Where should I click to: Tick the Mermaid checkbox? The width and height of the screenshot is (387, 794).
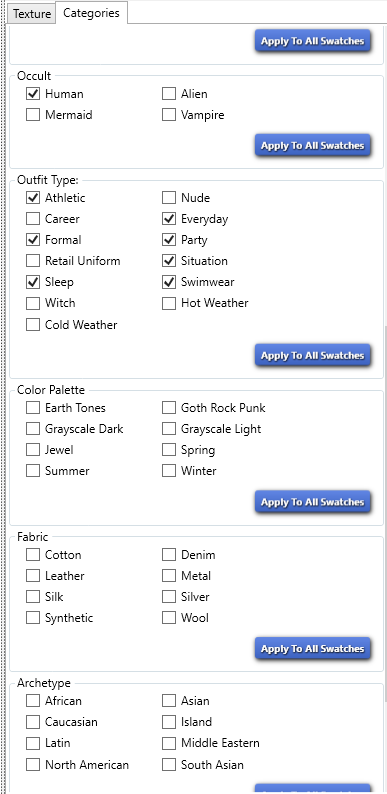(33, 115)
